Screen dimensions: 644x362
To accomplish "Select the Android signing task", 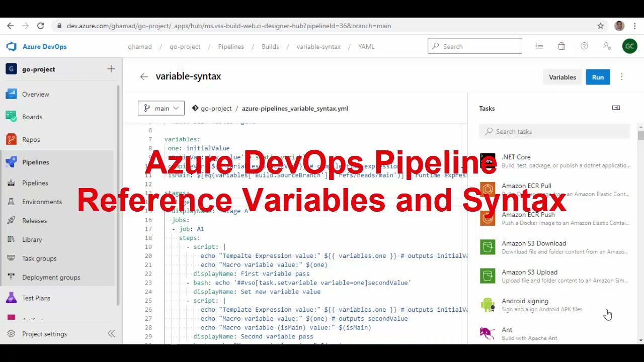I will coord(554,305).
